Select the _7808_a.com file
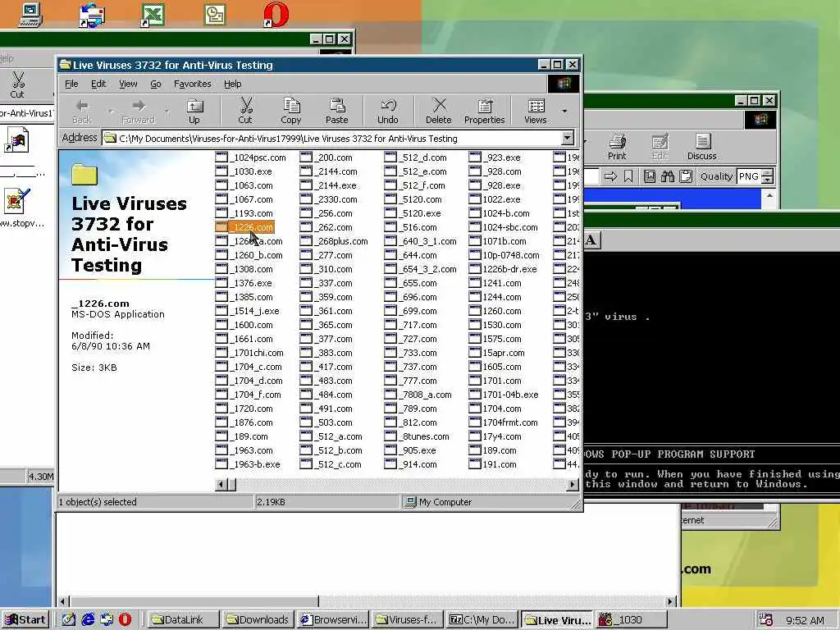 point(418,395)
